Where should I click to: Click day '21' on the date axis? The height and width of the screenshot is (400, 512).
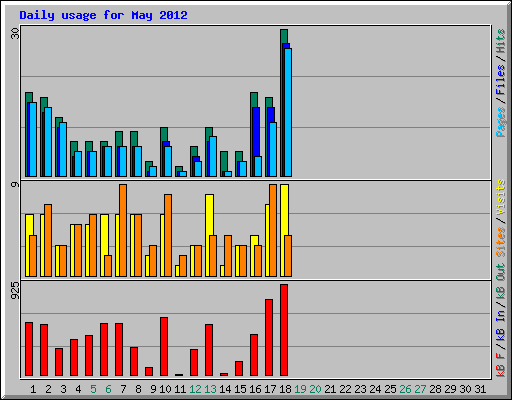click(330, 389)
